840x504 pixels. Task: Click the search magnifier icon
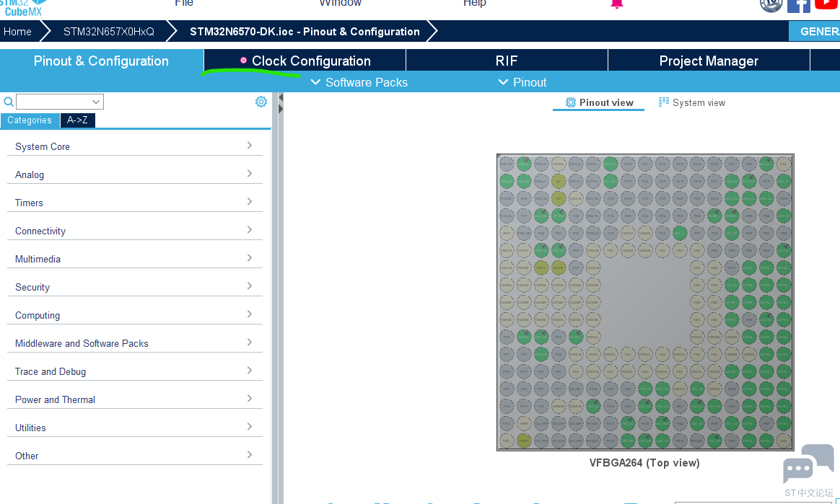click(9, 102)
